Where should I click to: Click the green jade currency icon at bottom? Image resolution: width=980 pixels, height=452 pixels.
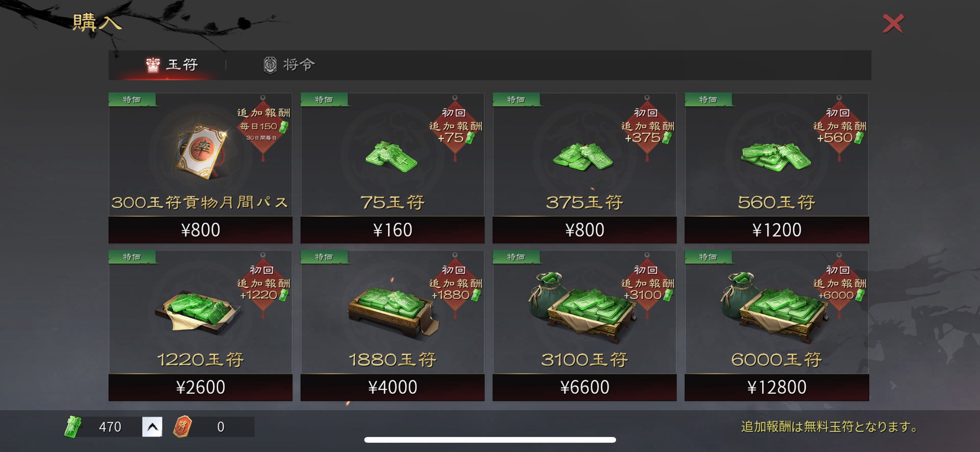point(73,427)
